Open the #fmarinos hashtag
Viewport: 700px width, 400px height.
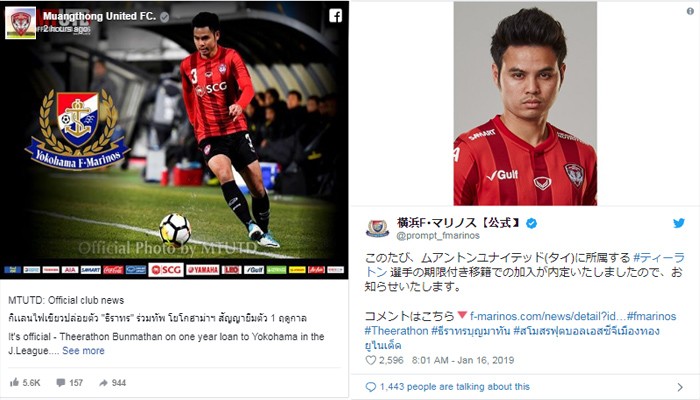[652, 316]
